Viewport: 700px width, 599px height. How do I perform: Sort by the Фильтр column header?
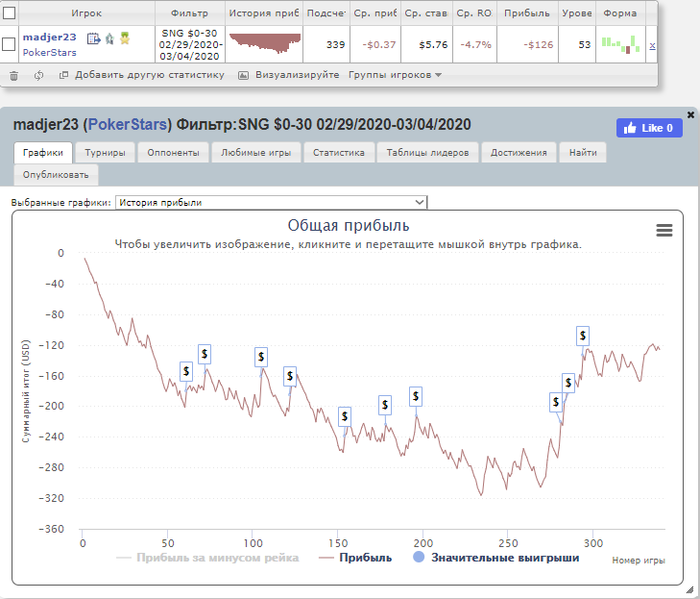click(190, 13)
